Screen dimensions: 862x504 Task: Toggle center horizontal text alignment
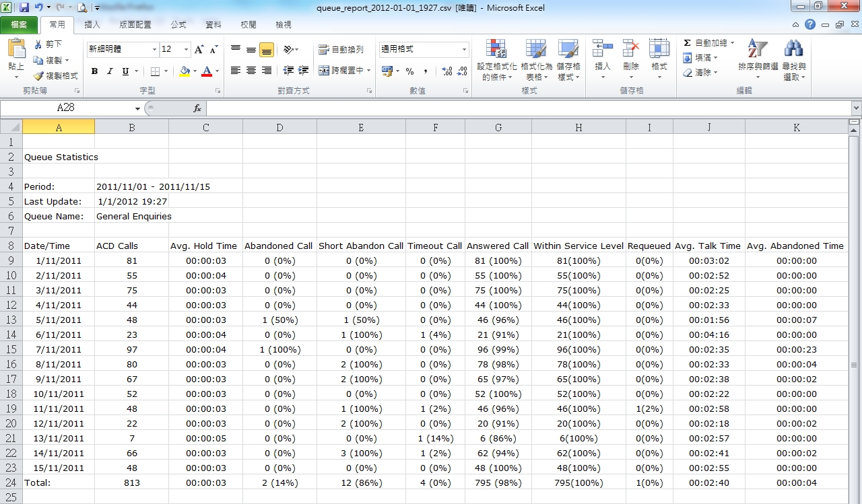pyautogui.click(x=251, y=71)
